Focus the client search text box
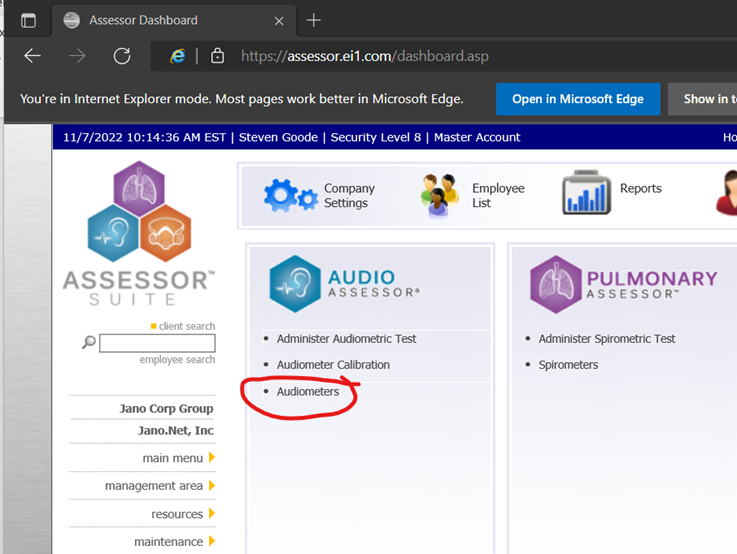The image size is (737, 554). [x=157, y=343]
